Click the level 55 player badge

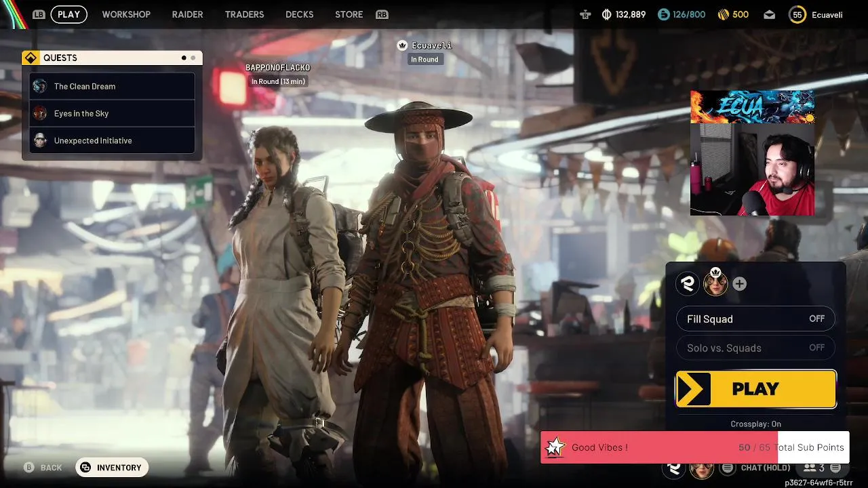pos(797,14)
